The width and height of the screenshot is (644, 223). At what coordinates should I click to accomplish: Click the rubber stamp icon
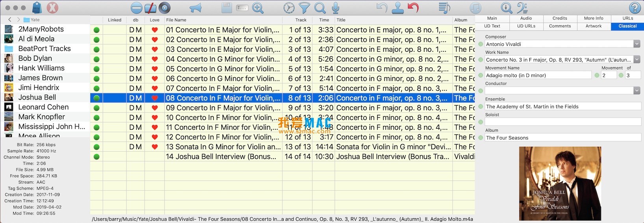(x=398, y=7)
